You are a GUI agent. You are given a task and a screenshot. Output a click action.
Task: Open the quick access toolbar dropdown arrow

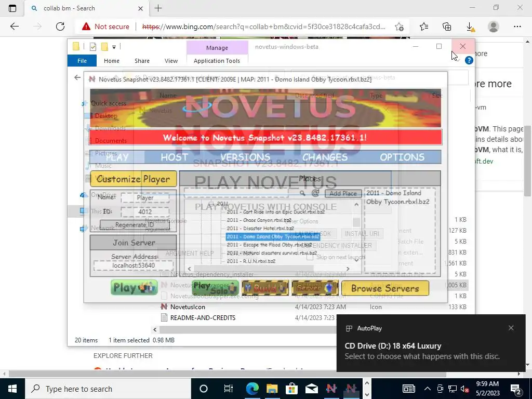pos(114,47)
